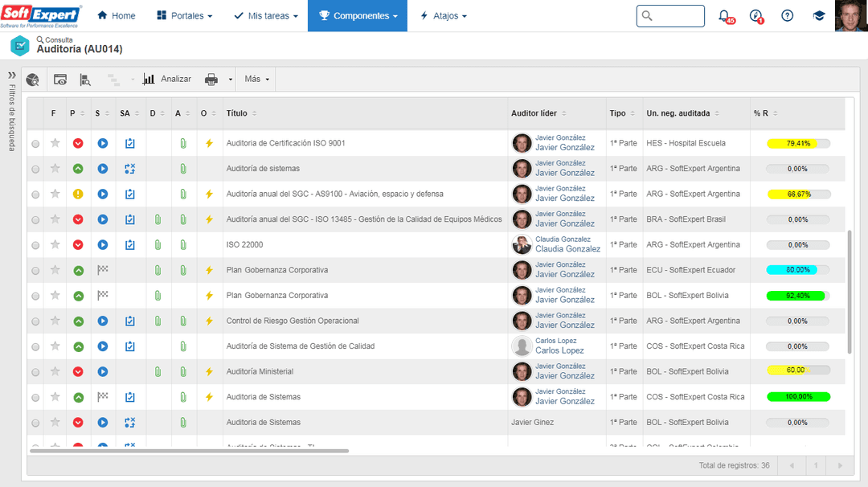Expand the Filtros de búsqueda side panel

point(12,75)
